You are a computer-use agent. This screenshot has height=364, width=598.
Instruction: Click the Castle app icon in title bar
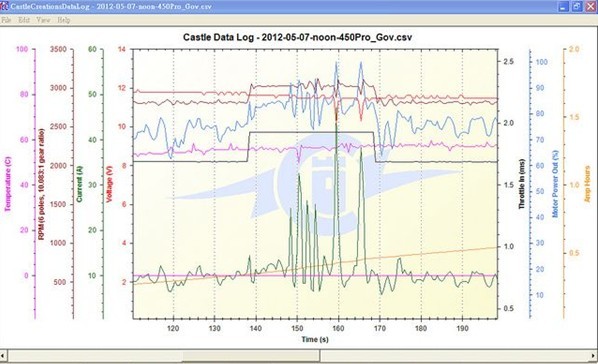[4, 6]
